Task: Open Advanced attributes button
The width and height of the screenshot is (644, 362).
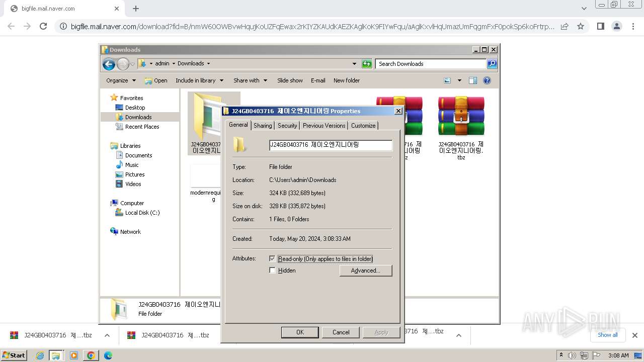Action: point(365,270)
